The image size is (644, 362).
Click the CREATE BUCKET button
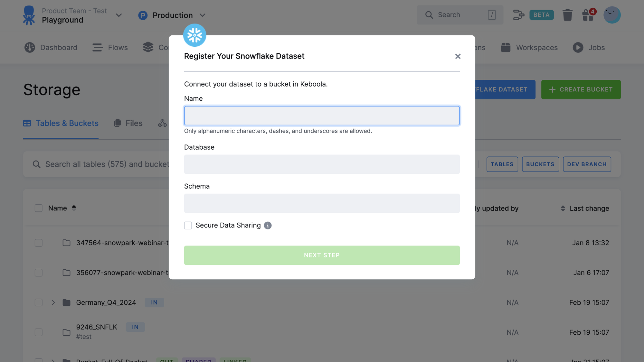(581, 89)
